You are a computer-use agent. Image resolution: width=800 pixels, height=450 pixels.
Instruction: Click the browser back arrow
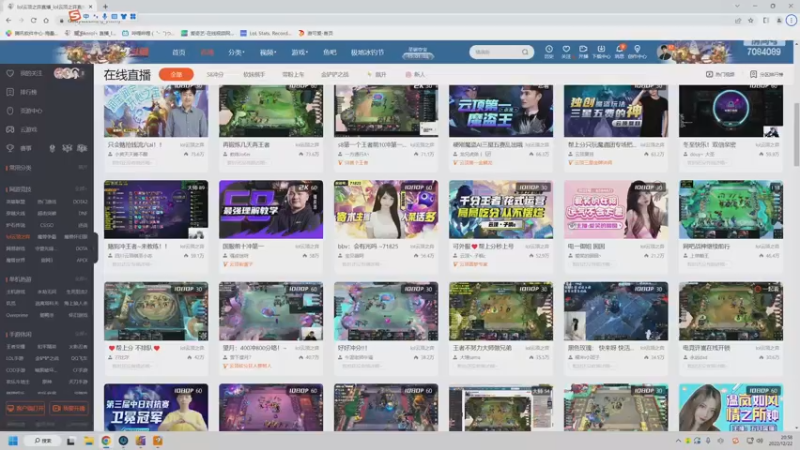[x=9, y=20]
